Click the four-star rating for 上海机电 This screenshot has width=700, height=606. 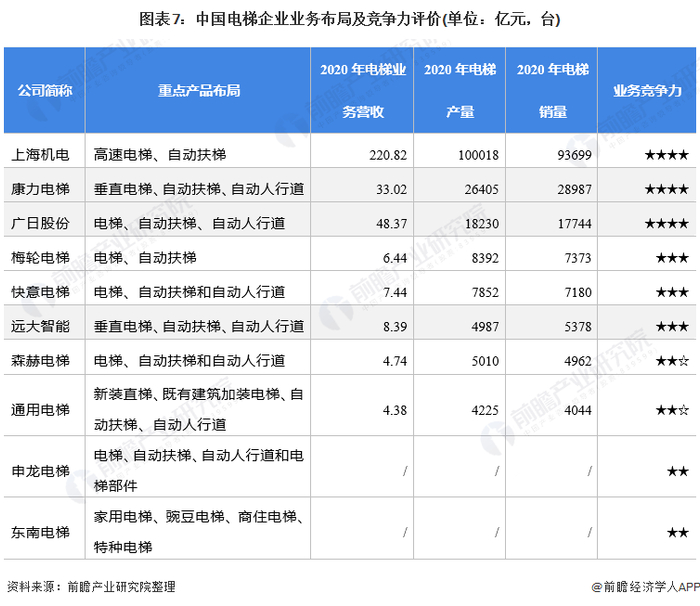tap(667, 155)
